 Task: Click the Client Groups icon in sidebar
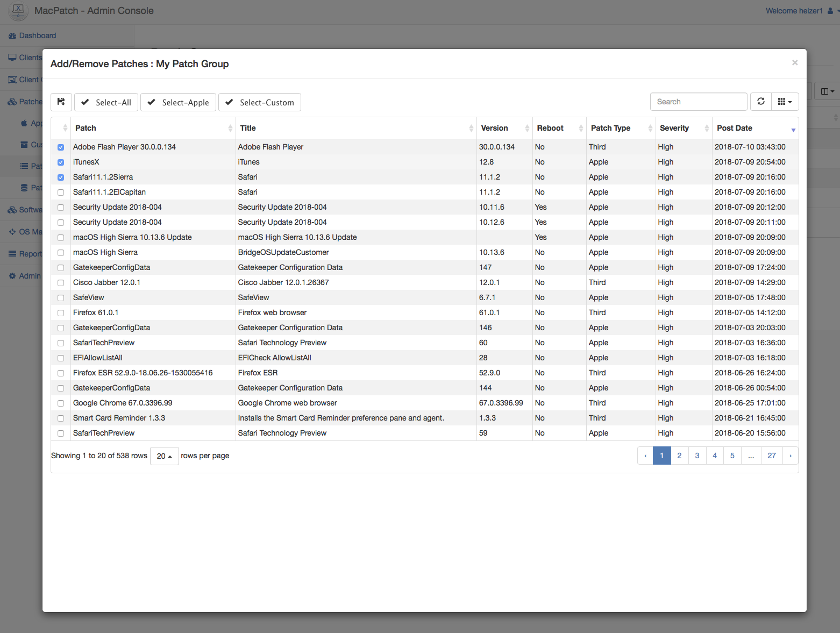tap(12, 80)
